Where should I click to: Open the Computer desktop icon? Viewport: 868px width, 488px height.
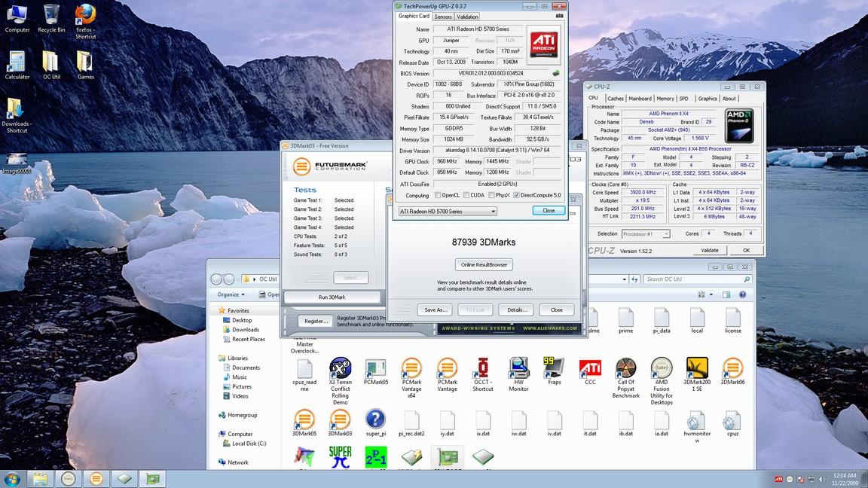point(17,19)
